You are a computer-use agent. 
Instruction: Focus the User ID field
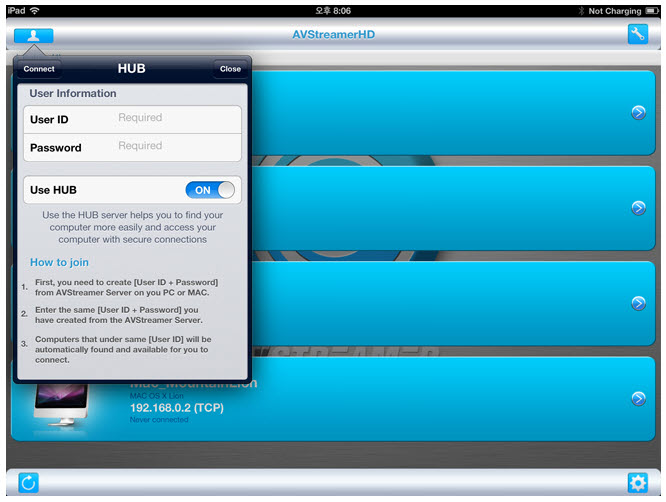[133, 119]
